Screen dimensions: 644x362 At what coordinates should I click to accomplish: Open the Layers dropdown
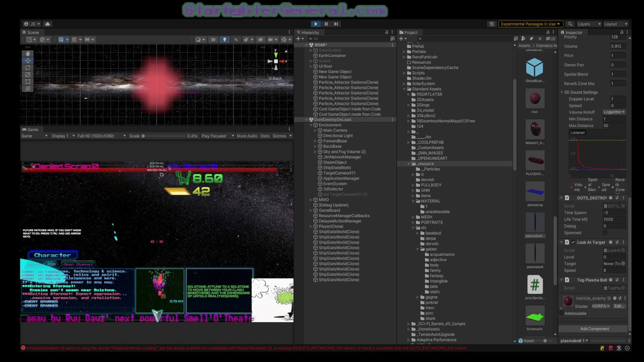coord(589,24)
